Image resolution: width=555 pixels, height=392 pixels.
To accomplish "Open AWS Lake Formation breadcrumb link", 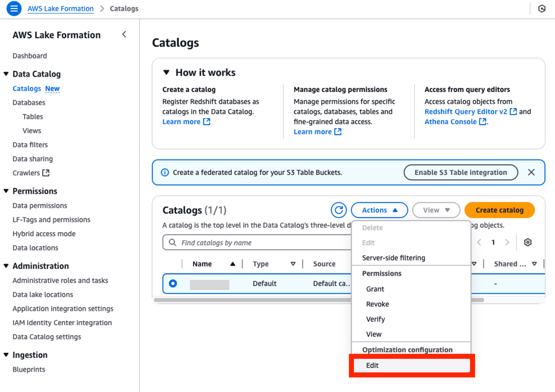I will point(60,9).
